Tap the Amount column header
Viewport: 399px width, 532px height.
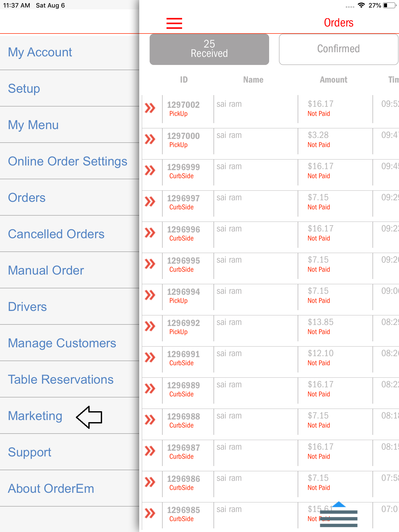pyautogui.click(x=333, y=80)
